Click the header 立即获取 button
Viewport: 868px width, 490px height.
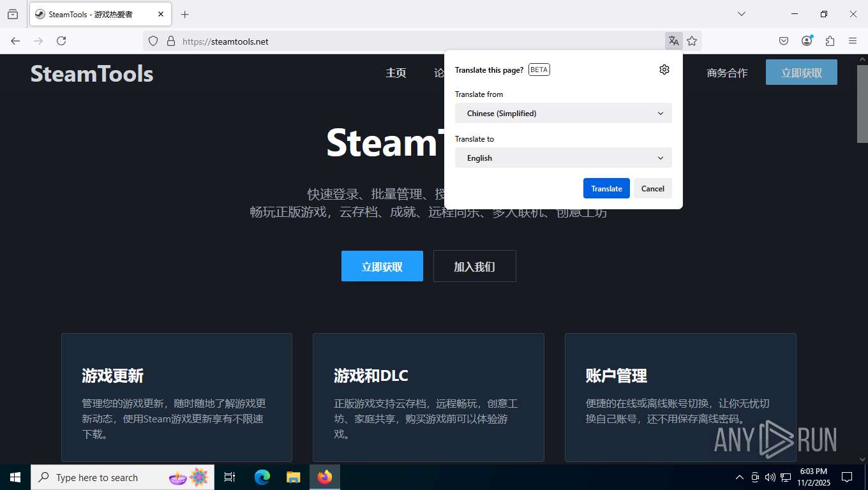802,73
